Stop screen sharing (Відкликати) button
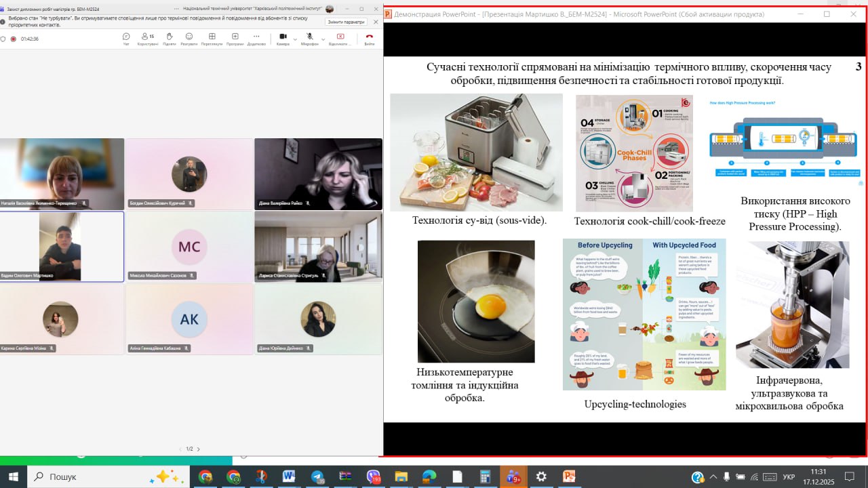The width and height of the screenshot is (868, 488). 340,38
